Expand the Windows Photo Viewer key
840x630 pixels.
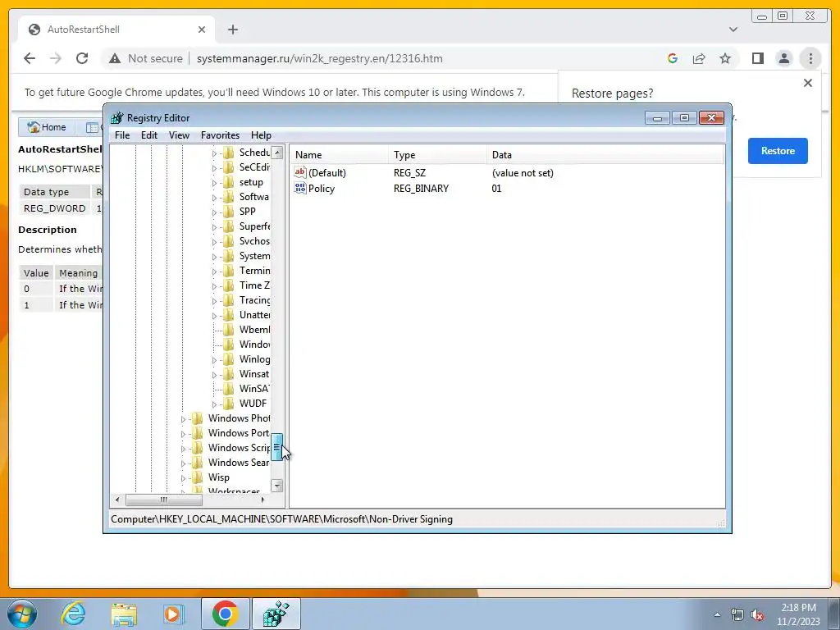click(183, 419)
